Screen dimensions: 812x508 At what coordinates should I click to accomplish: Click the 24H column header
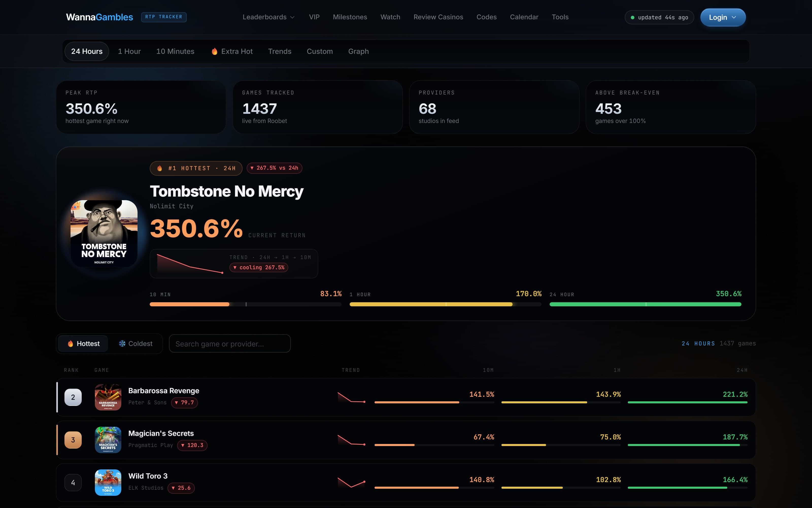click(742, 370)
